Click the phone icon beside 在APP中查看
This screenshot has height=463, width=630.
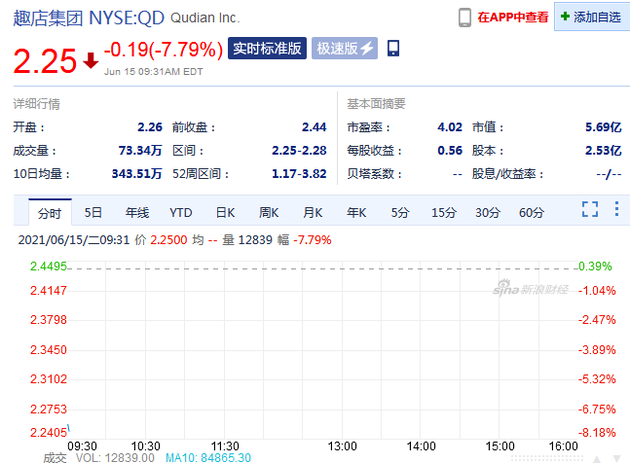click(x=465, y=17)
